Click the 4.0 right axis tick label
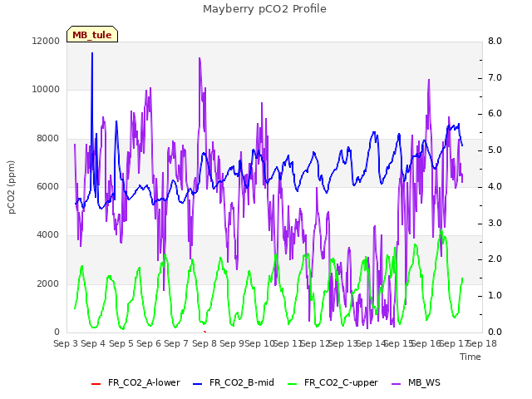The width and height of the screenshot is (532, 399). (495, 186)
